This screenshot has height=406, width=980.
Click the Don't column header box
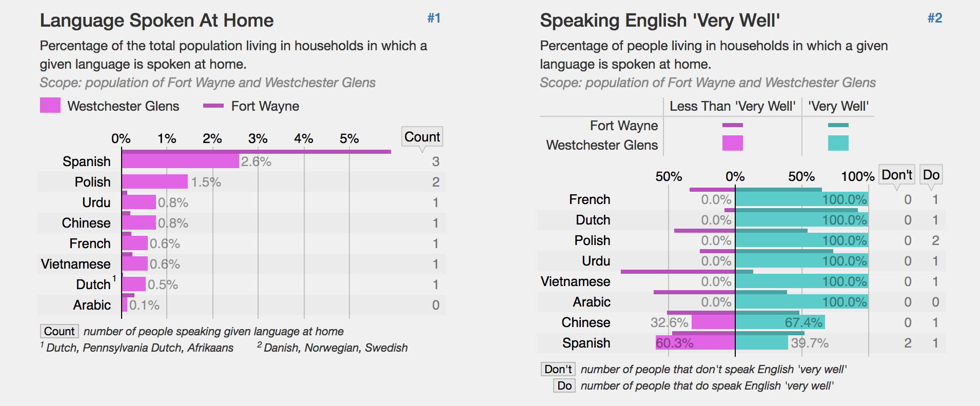[896, 175]
